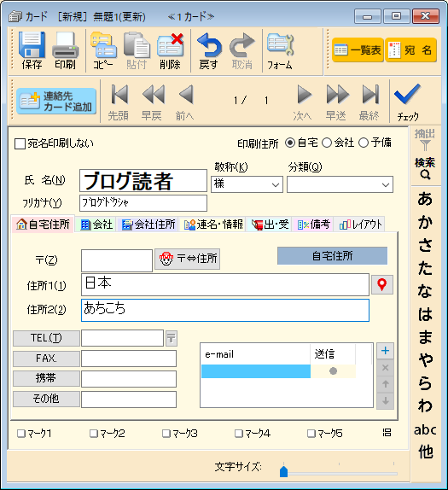Switch to the 会社 tab
This screenshot has height=490, width=448.
click(96, 225)
